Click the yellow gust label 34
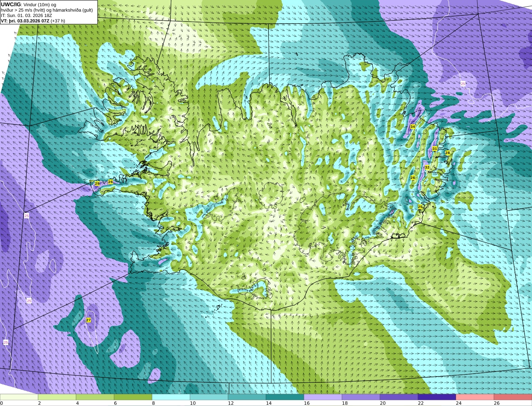This screenshot has width=532, height=406. click(413, 126)
